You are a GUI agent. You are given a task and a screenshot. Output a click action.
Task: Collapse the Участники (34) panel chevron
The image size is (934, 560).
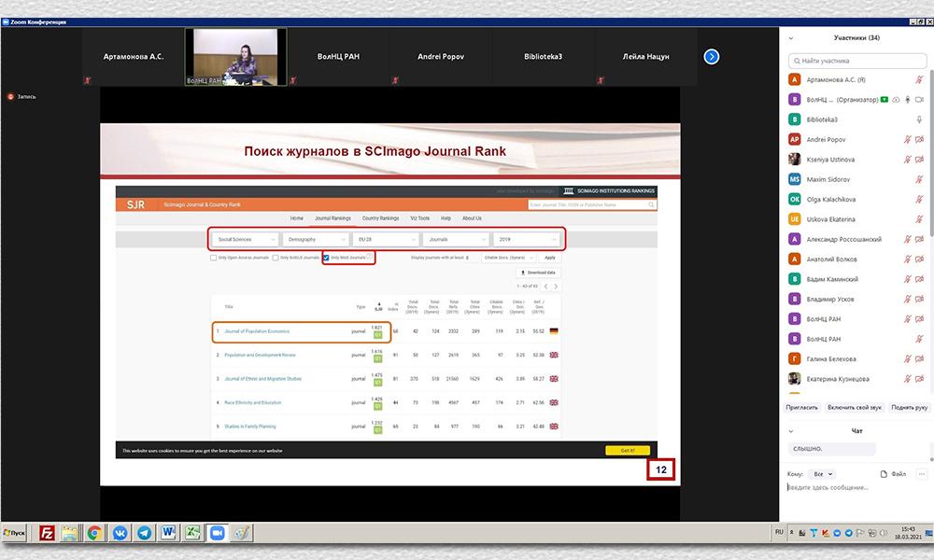(x=791, y=38)
